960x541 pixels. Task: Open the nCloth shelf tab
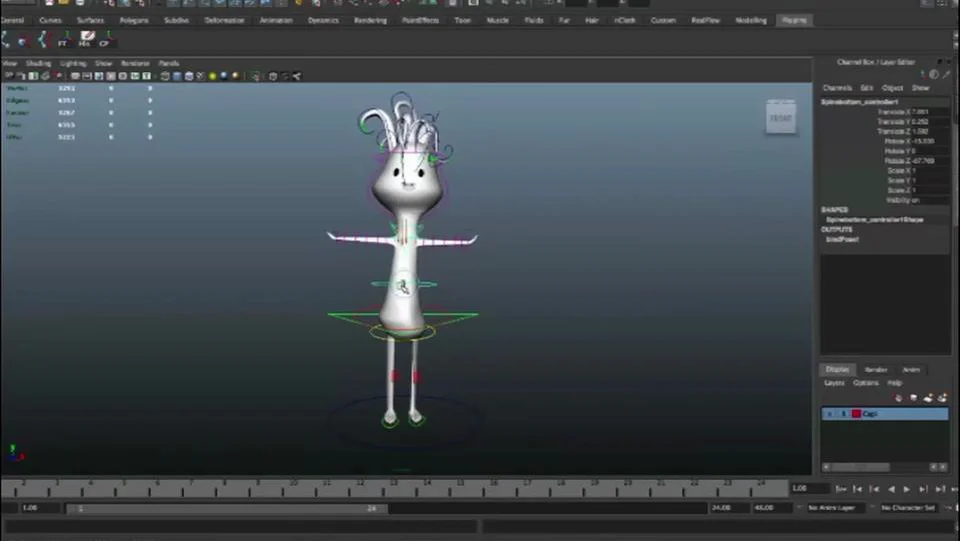[x=624, y=20]
